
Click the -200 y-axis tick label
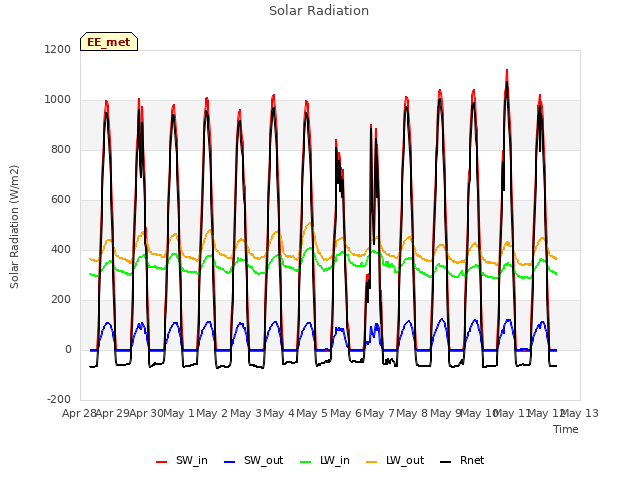59,399
